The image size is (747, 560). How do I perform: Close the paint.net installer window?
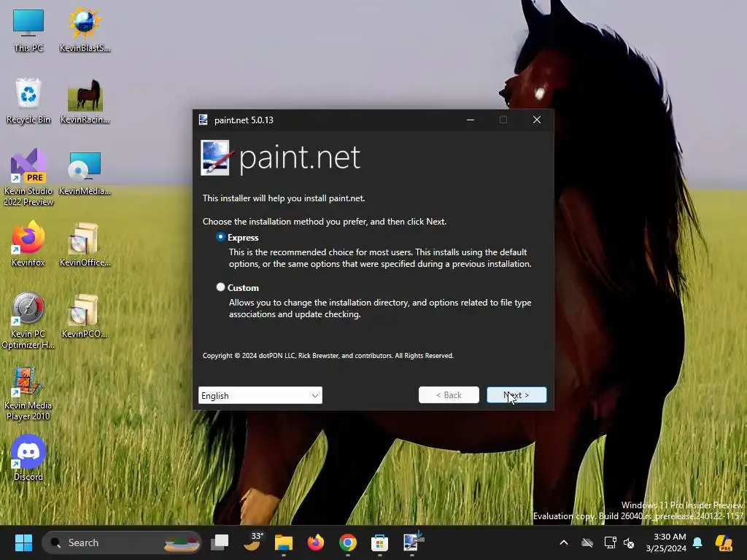pos(537,120)
